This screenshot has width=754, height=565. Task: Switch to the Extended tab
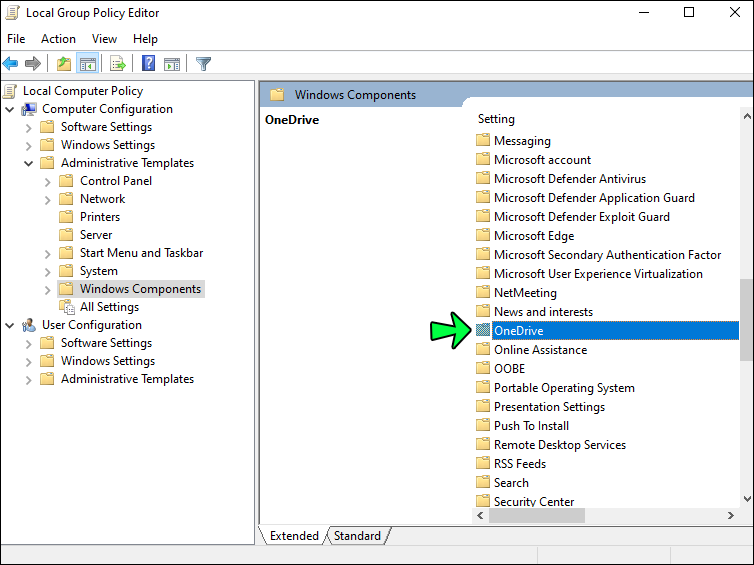[294, 536]
